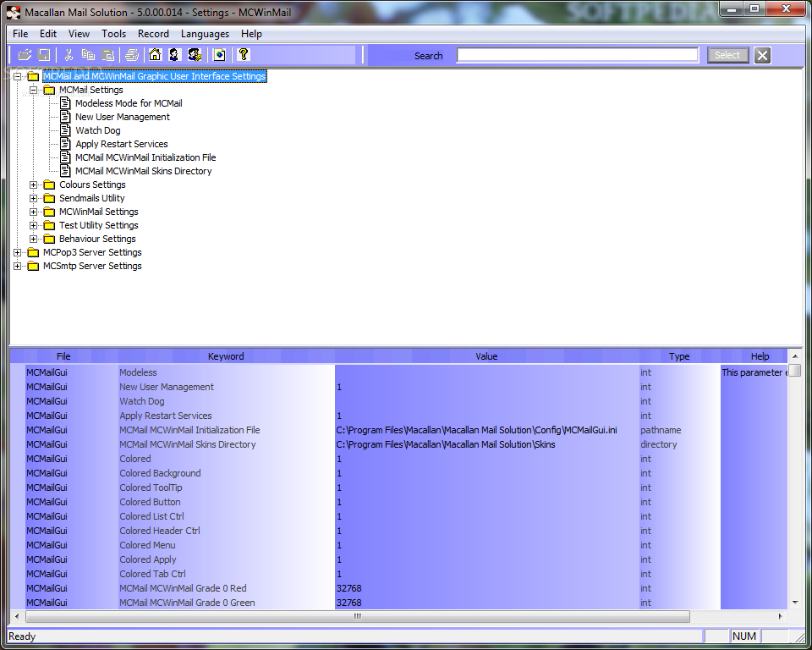Click the Macallan app icon in title bar
Image resolution: width=812 pixels, height=650 pixels.
click(14, 13)
